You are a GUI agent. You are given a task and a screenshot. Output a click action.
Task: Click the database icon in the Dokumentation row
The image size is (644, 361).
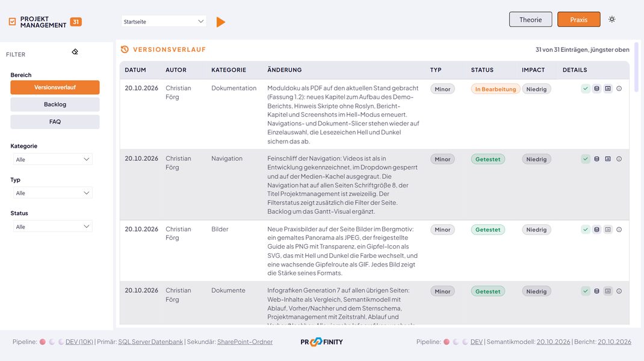click(x=597, y=89)
